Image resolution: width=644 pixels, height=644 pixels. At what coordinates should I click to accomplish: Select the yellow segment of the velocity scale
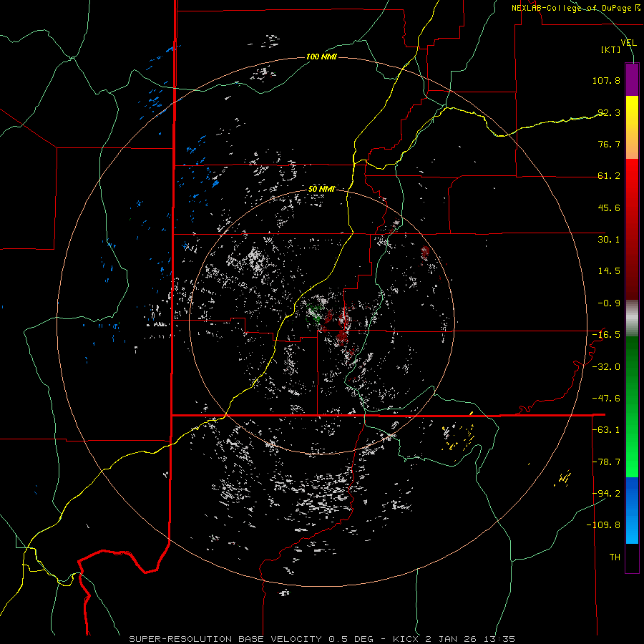point(632,114)
